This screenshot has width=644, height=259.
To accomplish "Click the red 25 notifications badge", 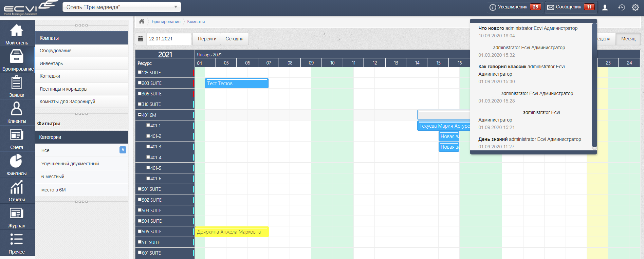I will point(535,7).
